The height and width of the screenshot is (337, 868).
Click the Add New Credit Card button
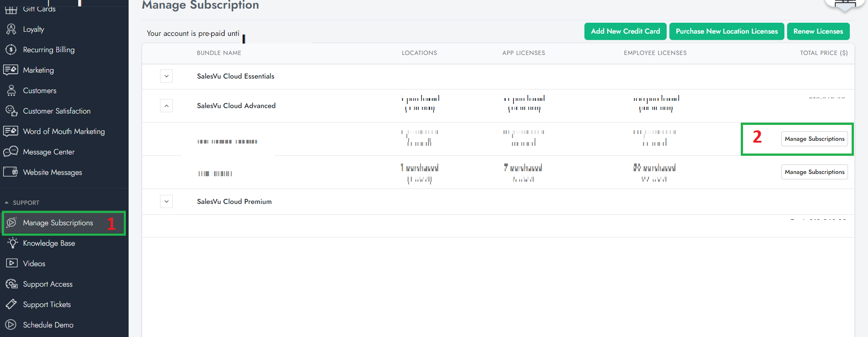(x=625, y=31)
